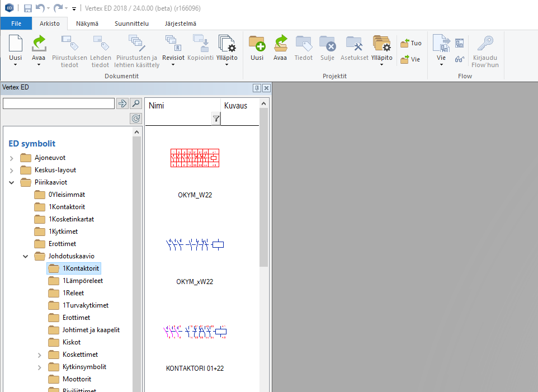Click the search magnifier icon
The height and width of the screenshot is (392, 538).
pos(136,103)
